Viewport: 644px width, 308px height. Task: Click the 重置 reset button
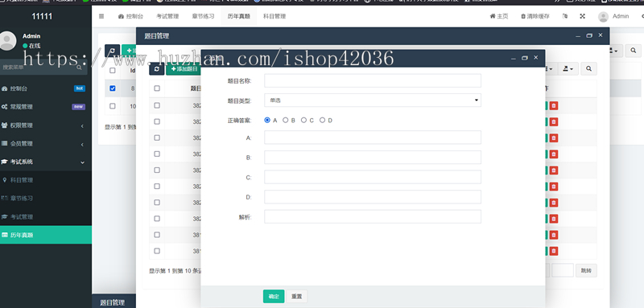pos(296,297)
